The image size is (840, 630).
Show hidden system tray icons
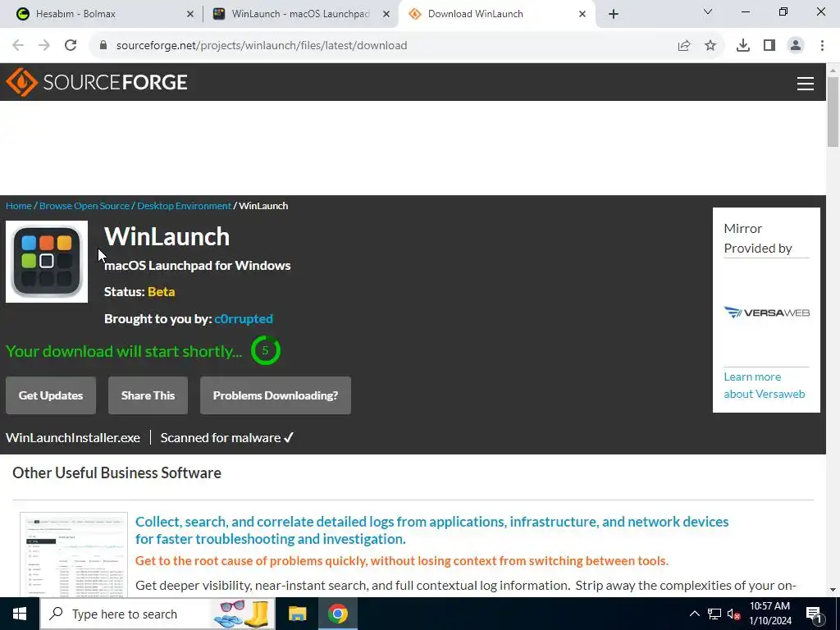click(694, 614)
